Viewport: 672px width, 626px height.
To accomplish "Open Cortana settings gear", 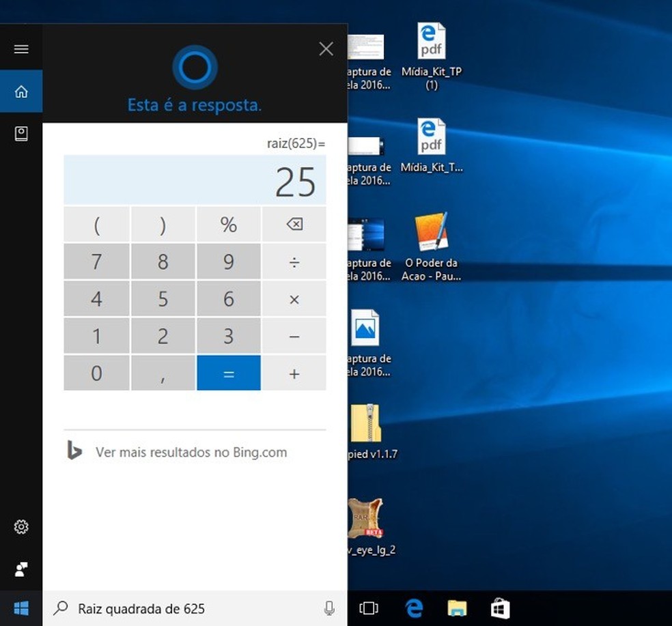I will pyautogui.click(x=21, y=526).
